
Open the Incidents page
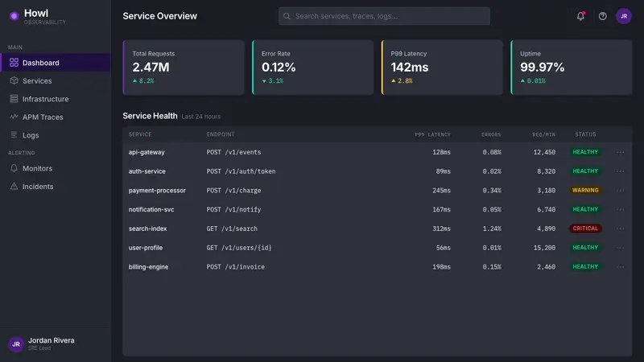pos(55,187)
